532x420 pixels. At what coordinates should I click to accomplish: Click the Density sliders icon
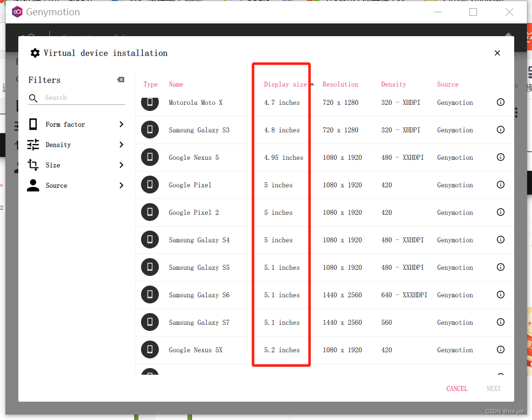(33, 145)
